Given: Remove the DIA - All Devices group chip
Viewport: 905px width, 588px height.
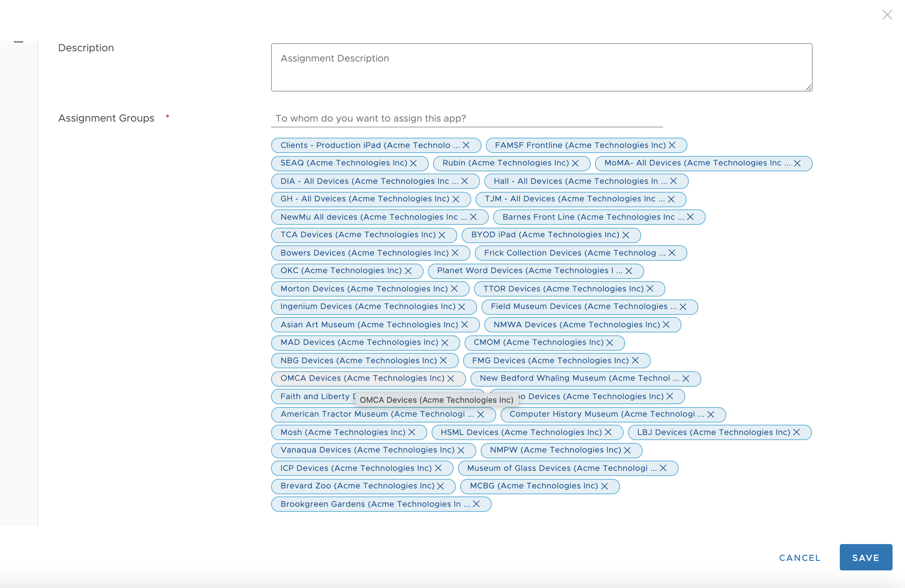Looking at the screenshot, I should [x=465, y=181].
